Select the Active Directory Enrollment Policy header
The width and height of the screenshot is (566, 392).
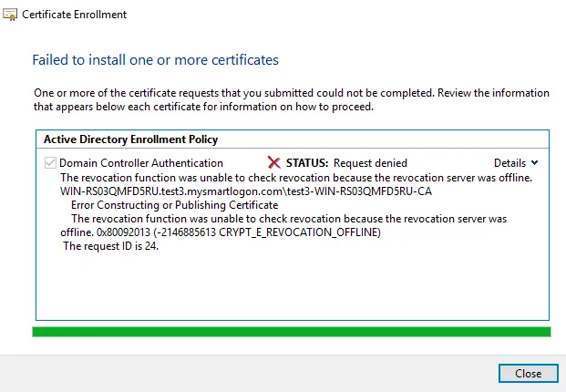pyautogui.click(x=130, y=139)
